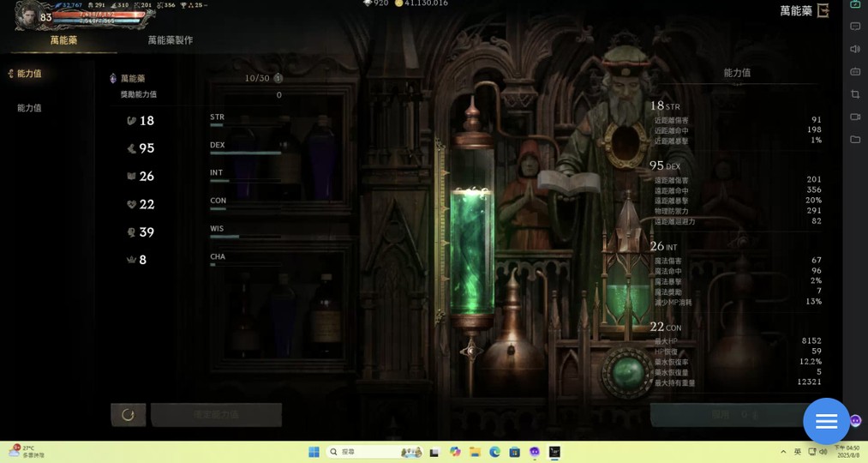Viewport: 868px width, 463px height.
Task: Select the CHA crown icon with value 8
Action: [x=131, y=260]
